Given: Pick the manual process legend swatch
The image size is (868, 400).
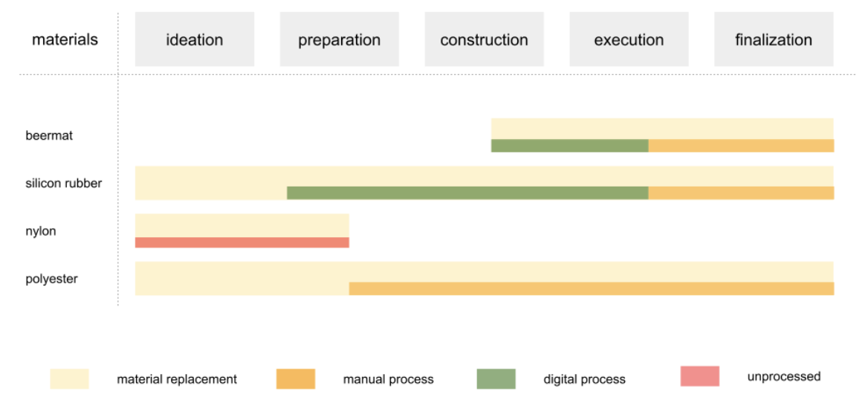Looking at the screenshot, I should [295, 378].
